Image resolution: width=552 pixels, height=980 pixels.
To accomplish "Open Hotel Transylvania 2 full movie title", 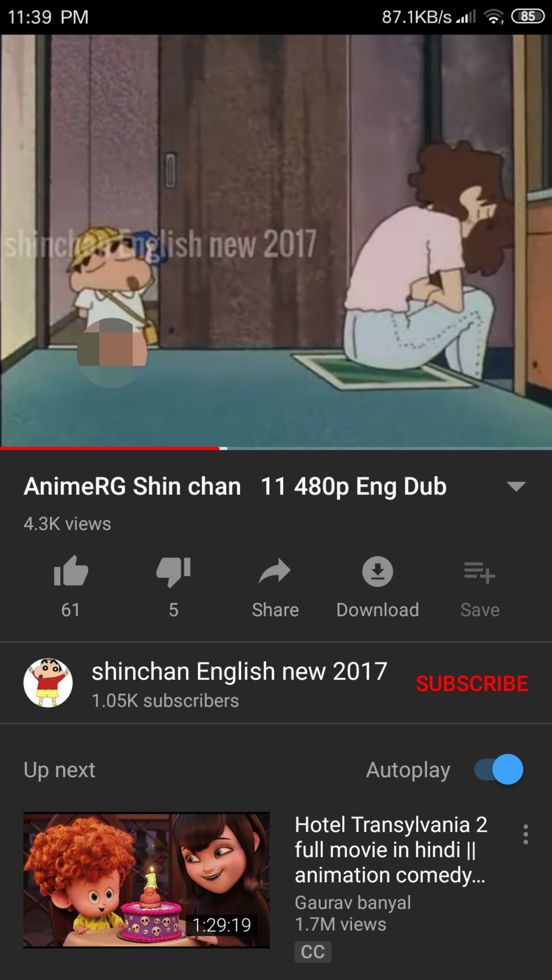I will [x=391, y=849].
